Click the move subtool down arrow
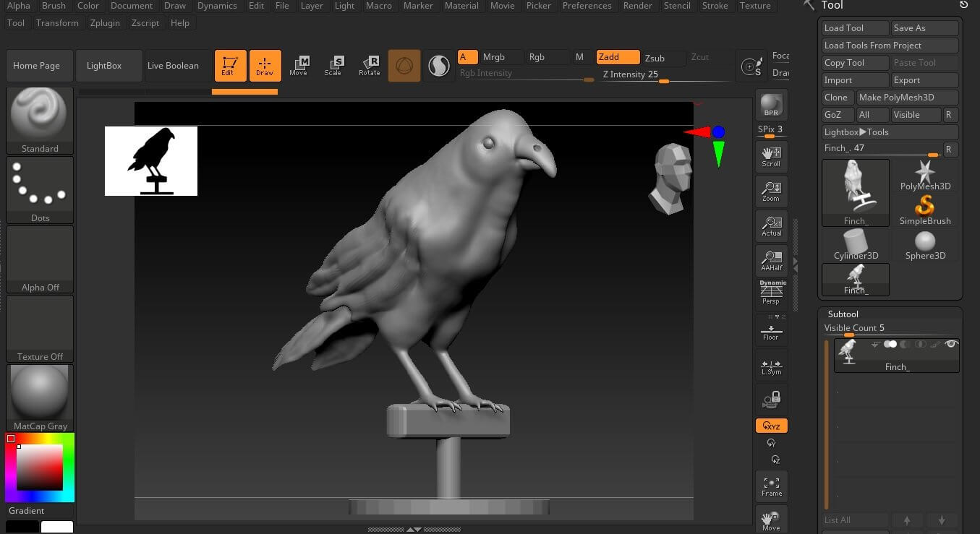Image resolution: width=980 pixels, height=534 pixels. [x=942, y=520]
